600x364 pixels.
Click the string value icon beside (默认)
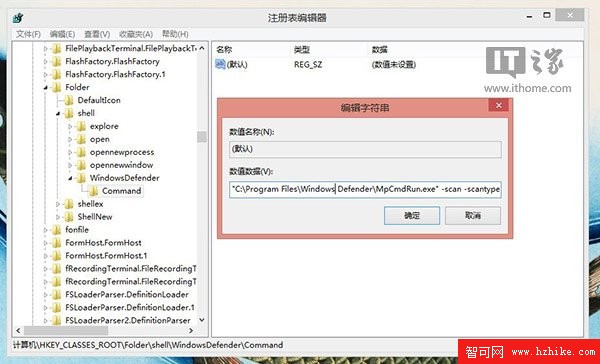[x=220, y=64]
